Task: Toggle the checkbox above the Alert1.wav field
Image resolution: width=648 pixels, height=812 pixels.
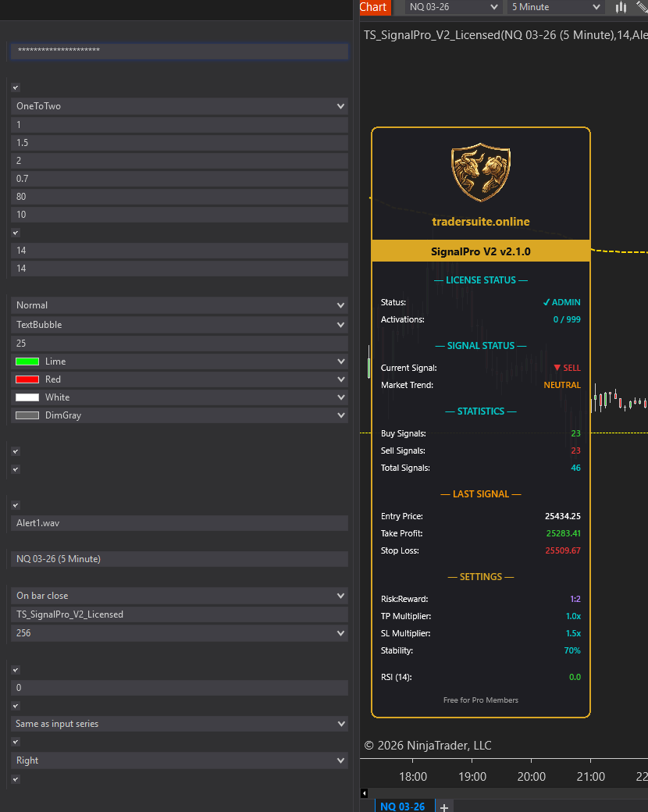Action: 16,505
